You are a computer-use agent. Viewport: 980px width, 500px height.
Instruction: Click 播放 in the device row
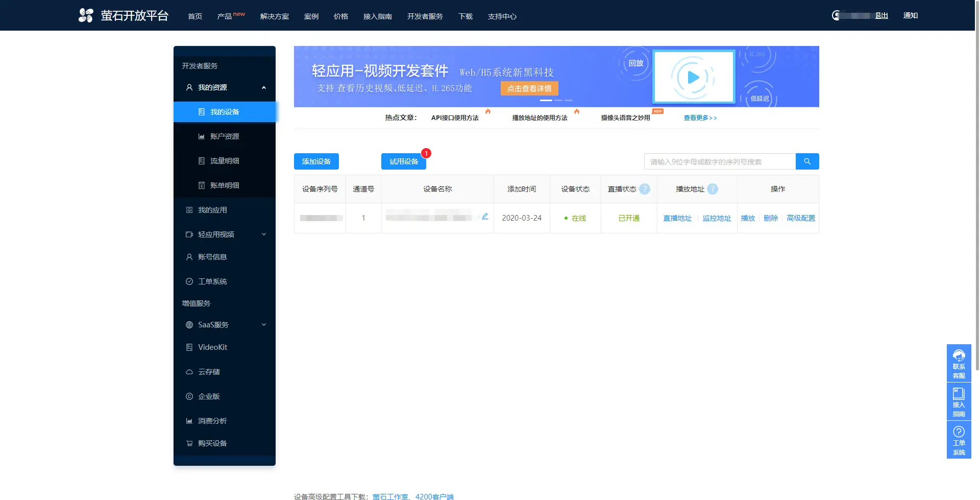(x=748, y=218)
